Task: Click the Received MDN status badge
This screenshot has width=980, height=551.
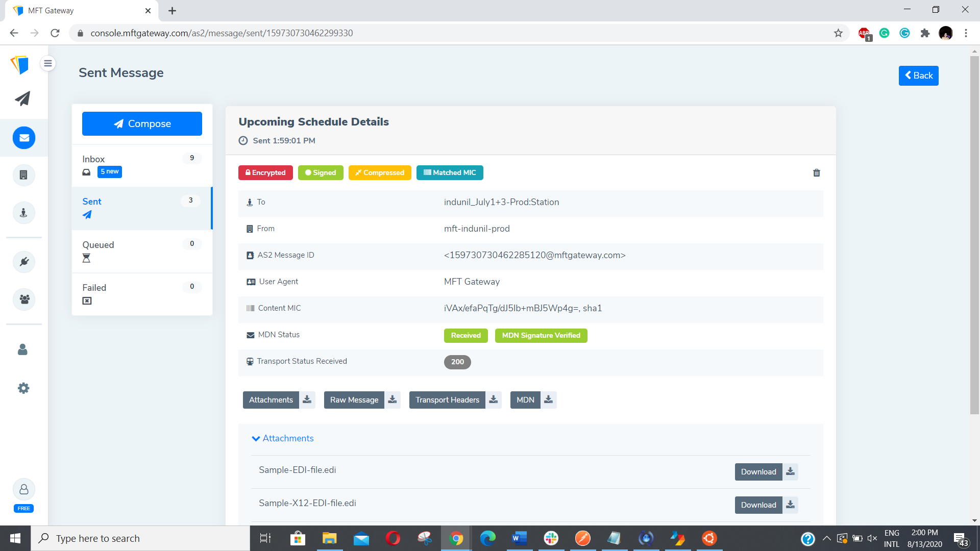Action: tap(465, 335)
